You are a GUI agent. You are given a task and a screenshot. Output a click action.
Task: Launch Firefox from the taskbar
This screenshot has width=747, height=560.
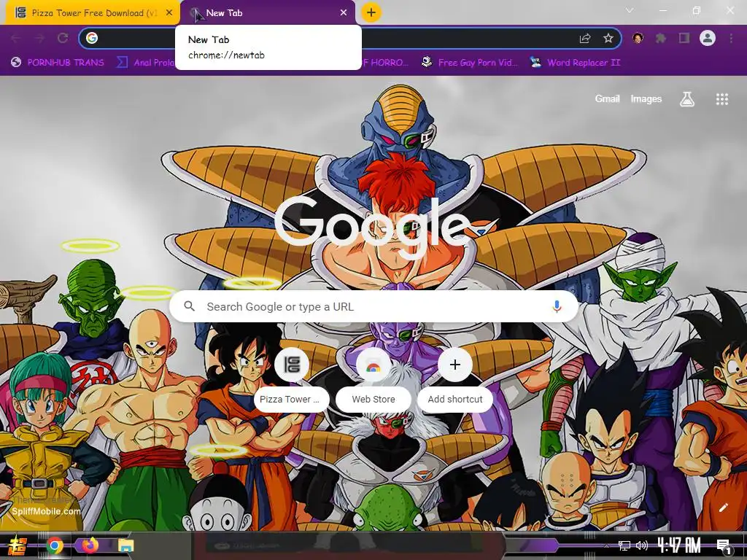90,545
